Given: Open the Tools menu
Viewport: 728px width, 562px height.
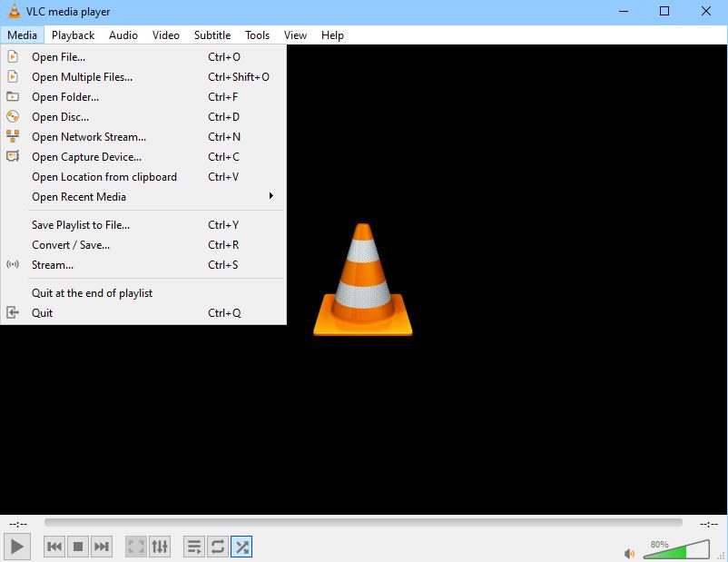Looking at the screenshot, I should click(257, 35).
